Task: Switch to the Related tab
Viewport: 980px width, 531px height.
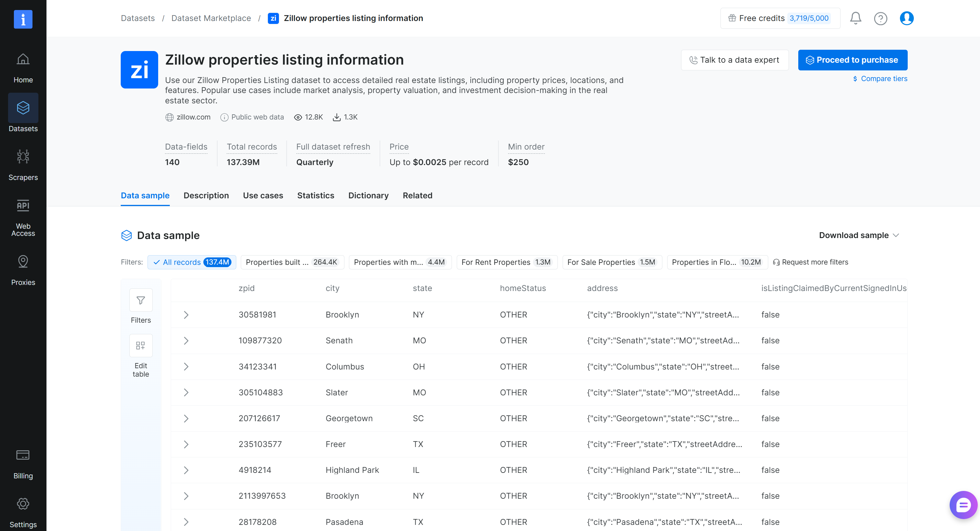Action: pyautogui.click(x=417, y=196)
